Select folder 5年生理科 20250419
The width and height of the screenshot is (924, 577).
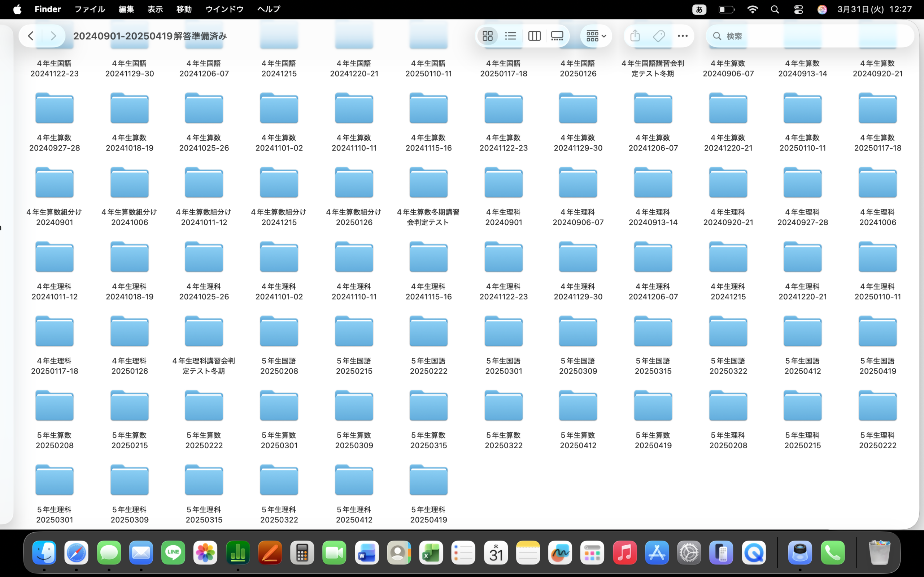(428, 481)
